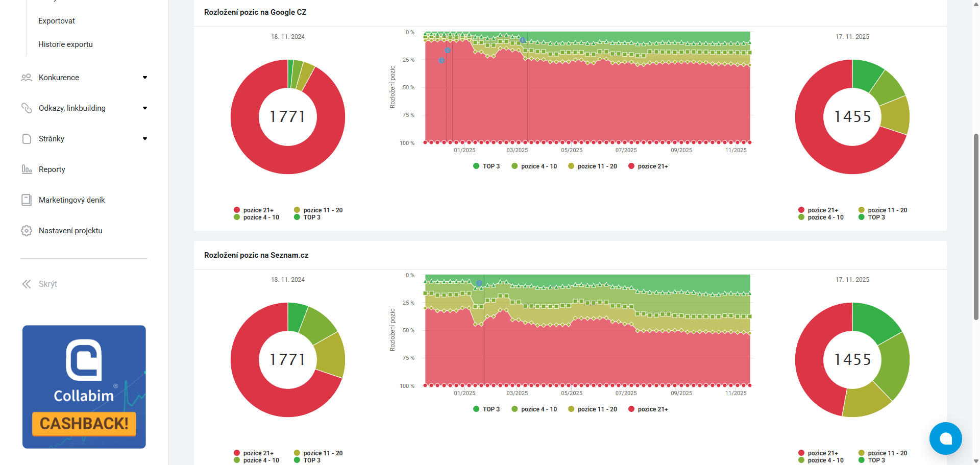
Task: Toggle pozice 21+ series in Seznam.cz chart legend
Action: click(648, 409)
